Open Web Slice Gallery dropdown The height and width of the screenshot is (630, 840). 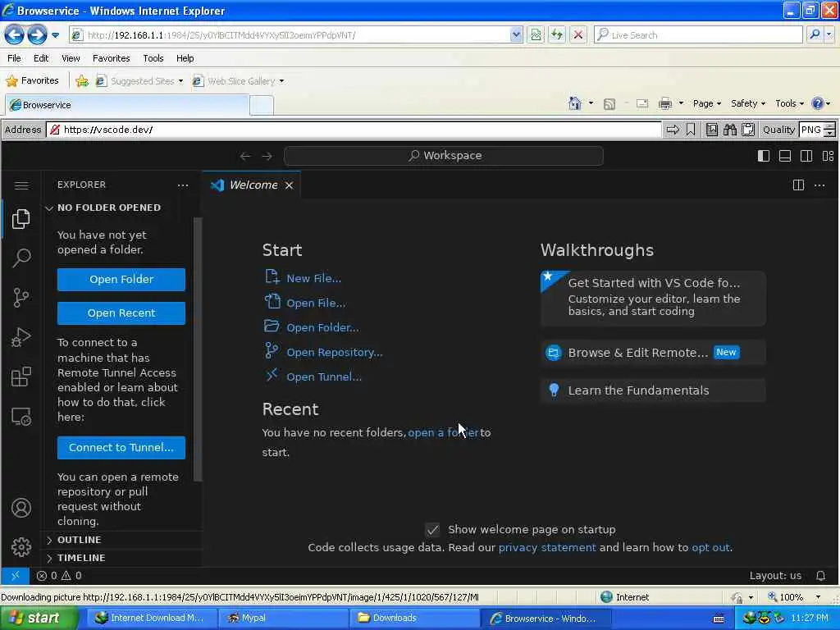pyautogui.click(x=238, y=81)
